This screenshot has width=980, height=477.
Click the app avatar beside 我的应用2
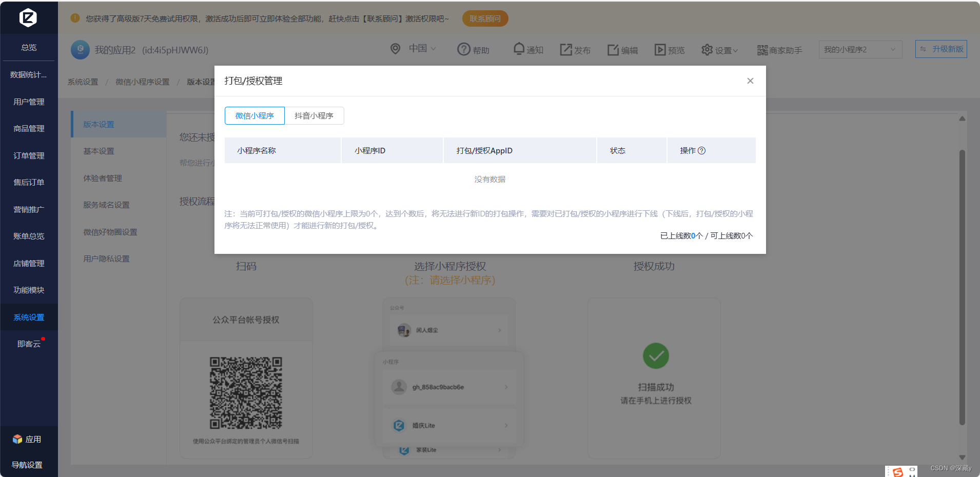[x=80, y=50]
